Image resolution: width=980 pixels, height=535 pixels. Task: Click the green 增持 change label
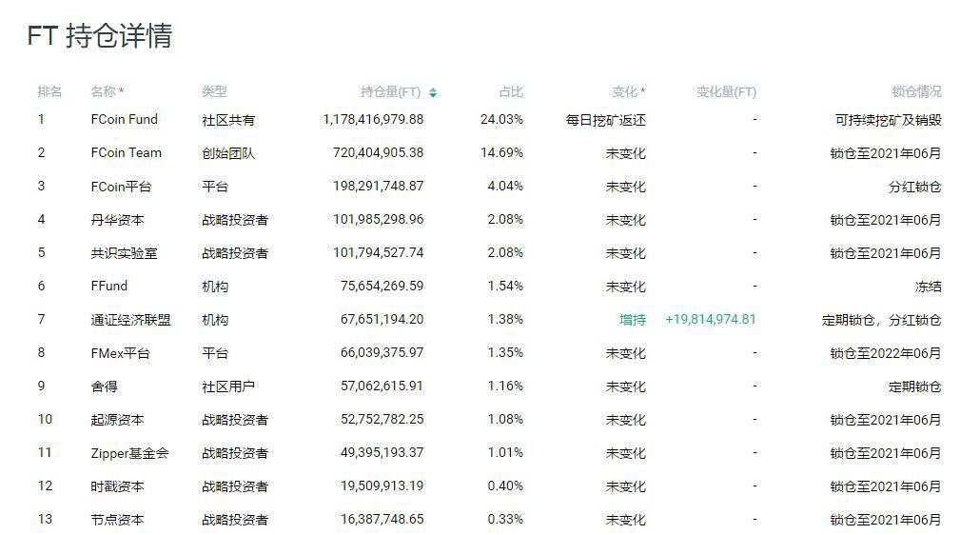click(633, 320)
